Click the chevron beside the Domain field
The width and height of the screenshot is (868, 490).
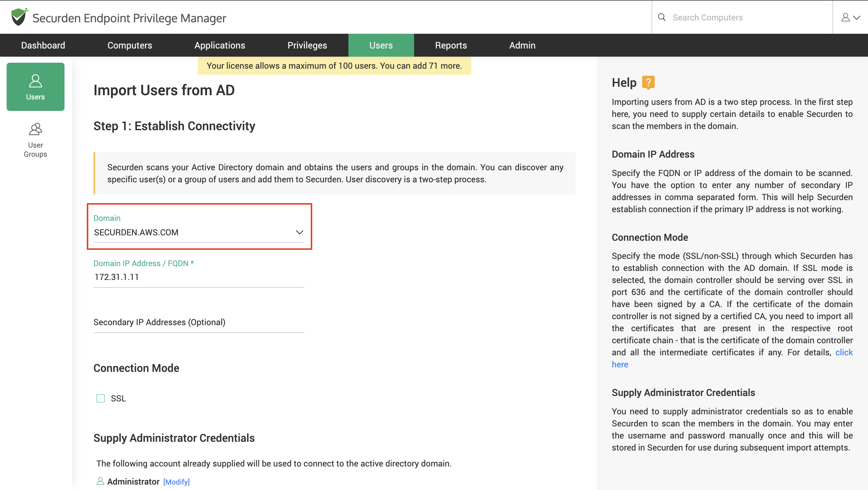pyautogui.click(x=299, y=233)
